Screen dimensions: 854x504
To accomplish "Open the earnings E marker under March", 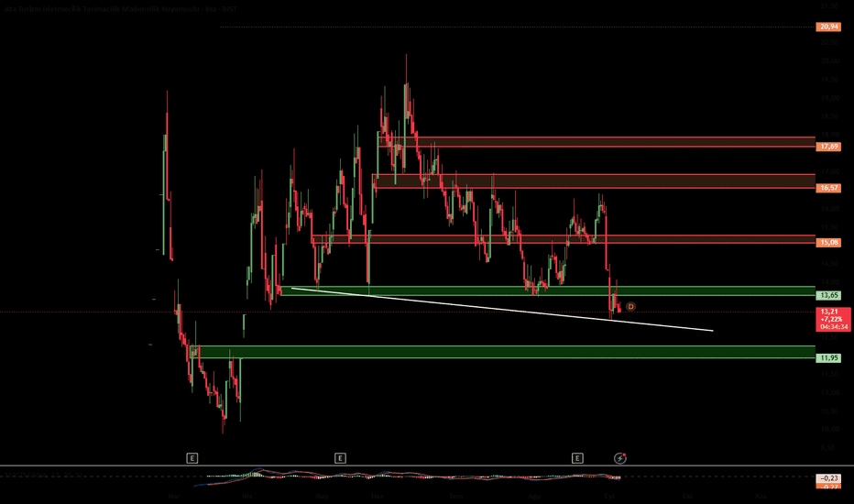I will tap(192, 458).
